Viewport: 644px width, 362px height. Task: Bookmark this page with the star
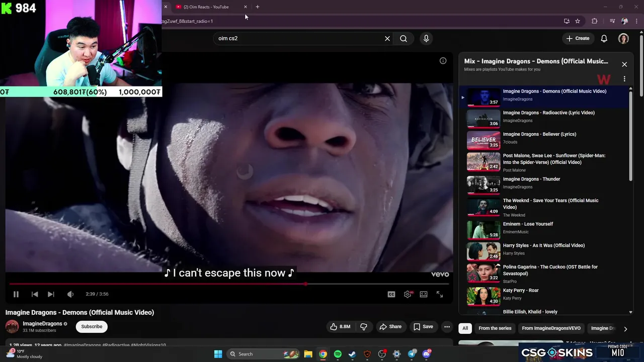(x=578, y=21)
